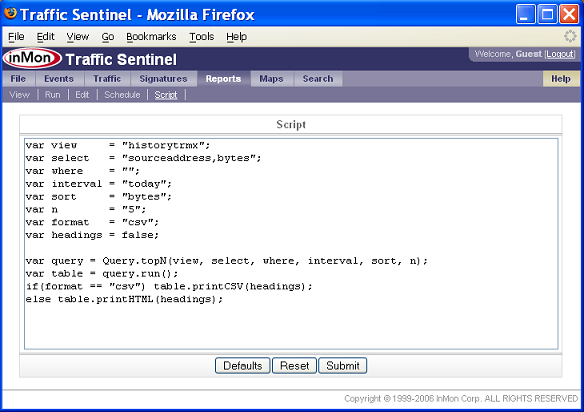This screenshot has height=412, width=584.
Task: Open the Traffic tab
Action: coord(107,79)
